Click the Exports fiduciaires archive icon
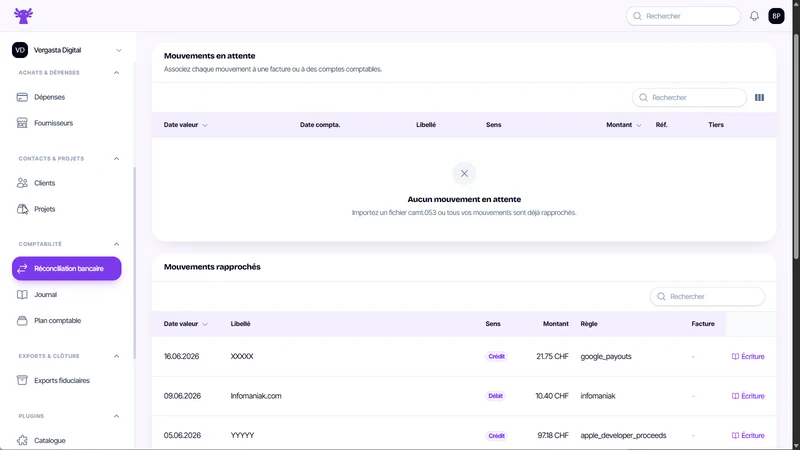Viewport: 800px width, 450px height. click(x=22, y=380)
